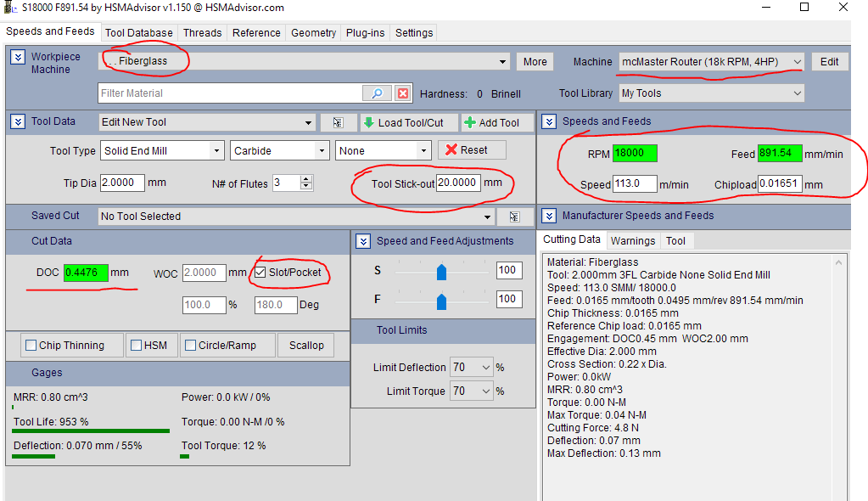The width and height of the screenshot is (868, 501).
Task: Open the Tool Type Solid End Mill dropdown
Action: [217, 151]
